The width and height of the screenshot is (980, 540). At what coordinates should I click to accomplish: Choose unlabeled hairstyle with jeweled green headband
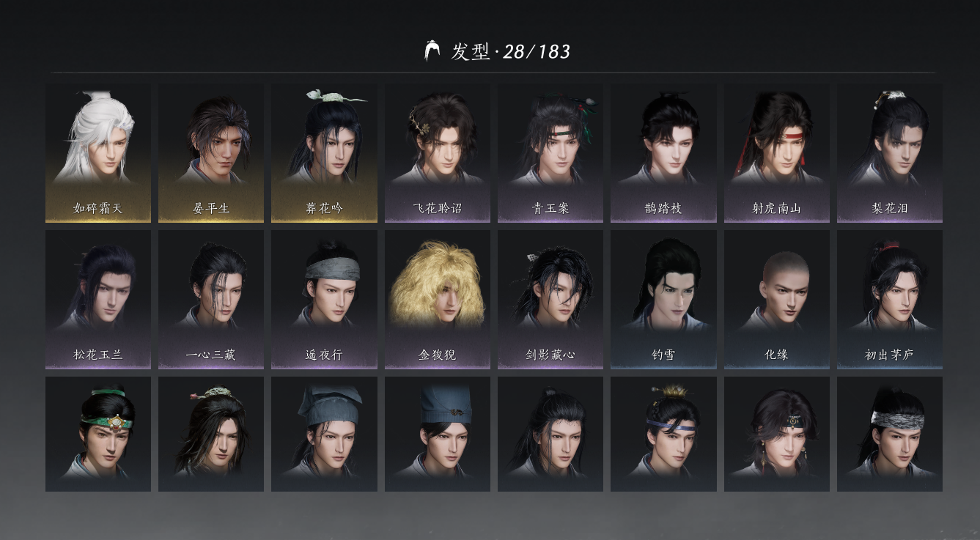(x=98, y=434)
